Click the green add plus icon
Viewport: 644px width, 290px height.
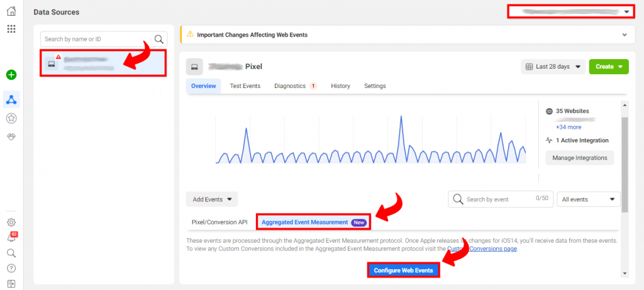[11, 75]
